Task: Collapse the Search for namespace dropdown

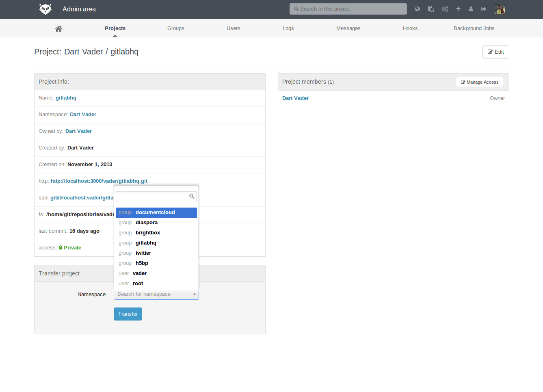Action: point(156,294)
